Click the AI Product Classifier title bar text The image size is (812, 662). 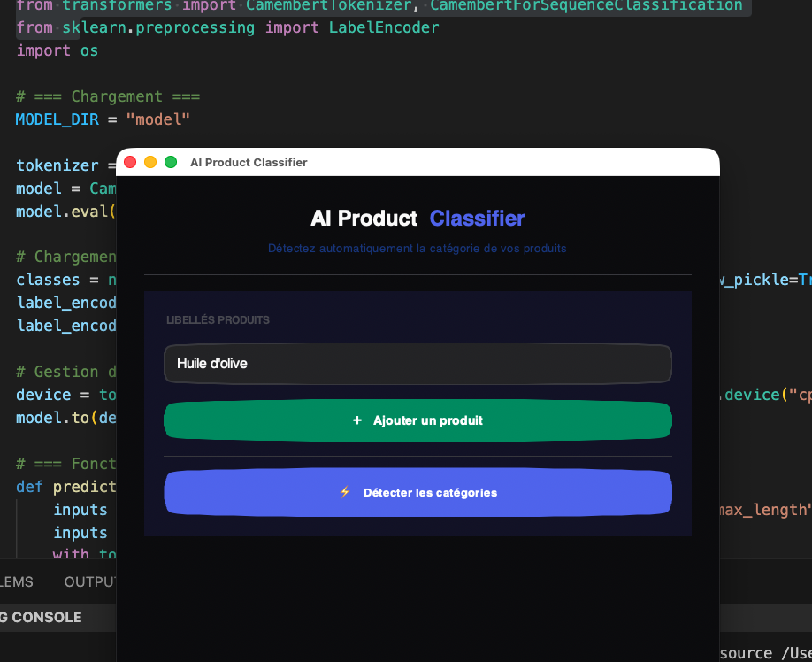click(249, 163)
